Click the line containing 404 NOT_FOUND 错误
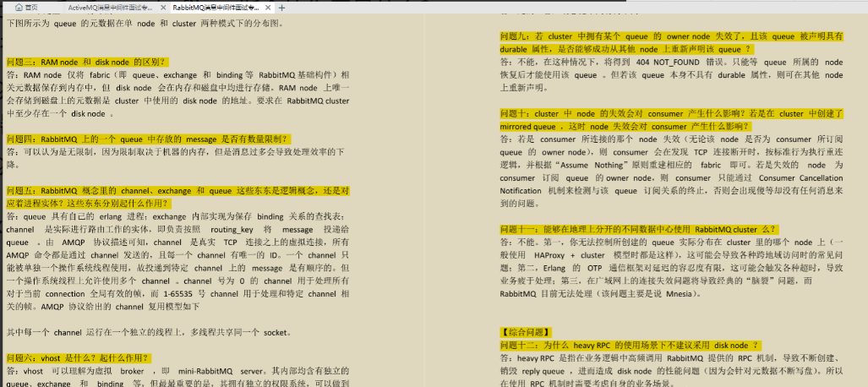Image resolution: width=868 pixels, height=387 pixels. [671, 63]
